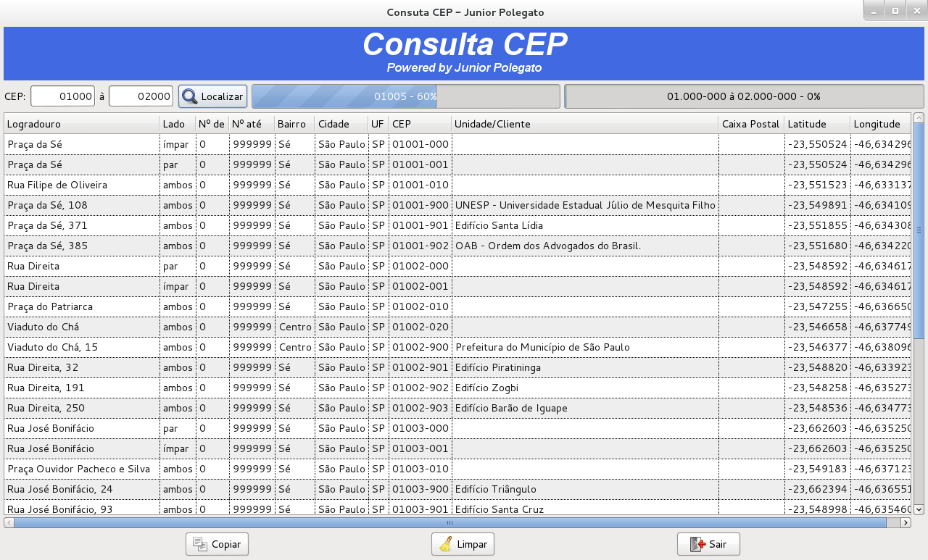Click the 'à 02000' CEP range field

tap(141, 96)
